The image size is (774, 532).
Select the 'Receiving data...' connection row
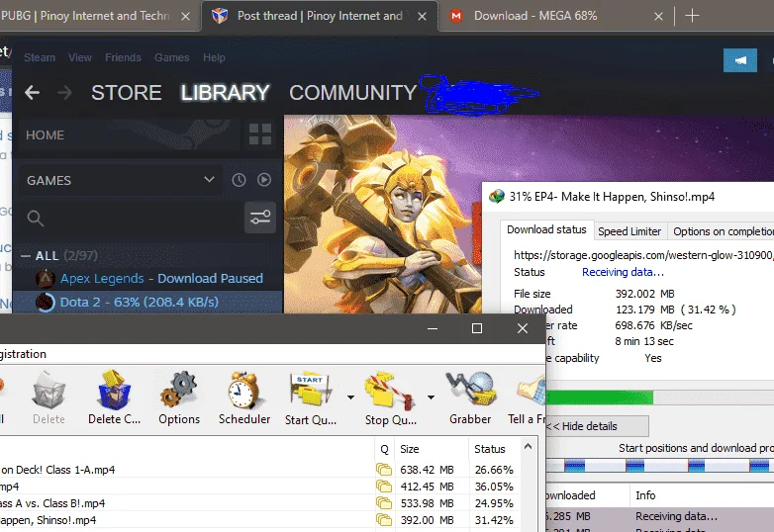[x=660, y=516]
